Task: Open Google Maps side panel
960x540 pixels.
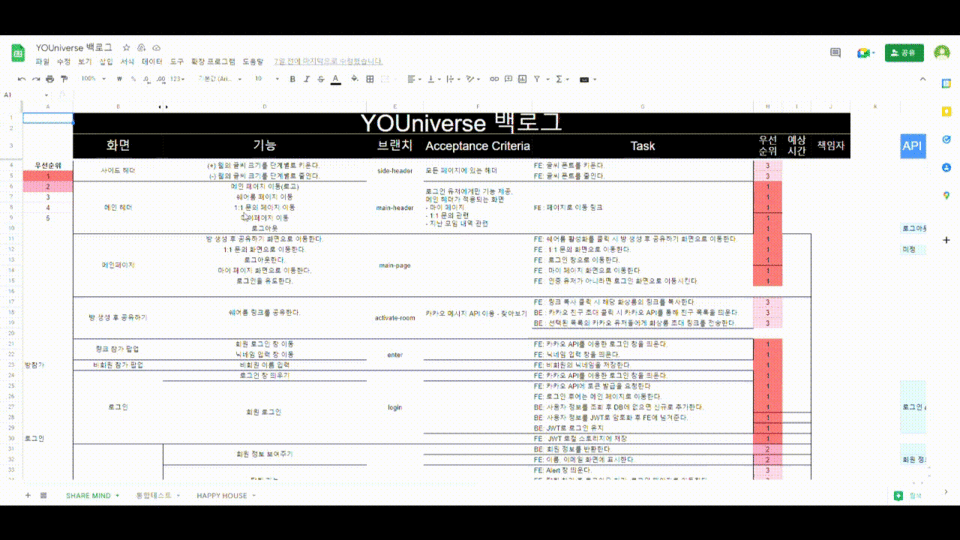Action: pos(947,195)
